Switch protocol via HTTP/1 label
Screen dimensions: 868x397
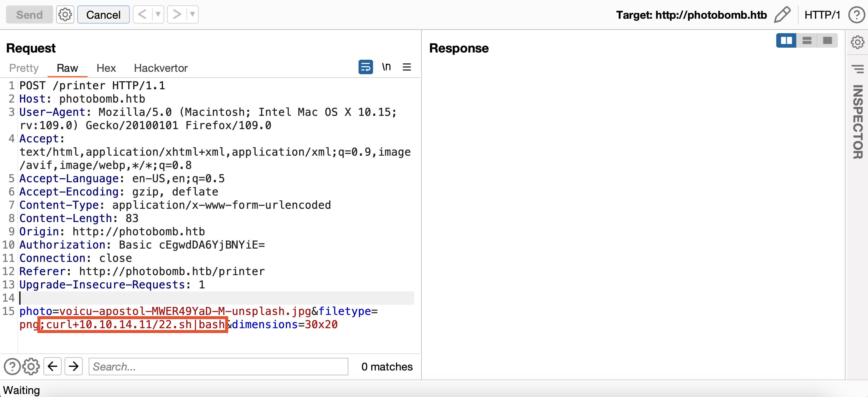tap(822, 15)
